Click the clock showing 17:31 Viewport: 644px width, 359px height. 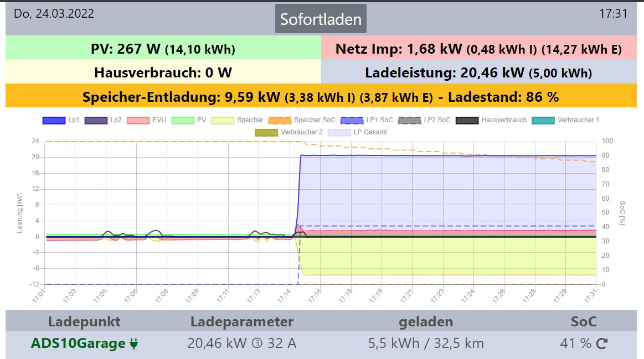[x=613, y=13]
